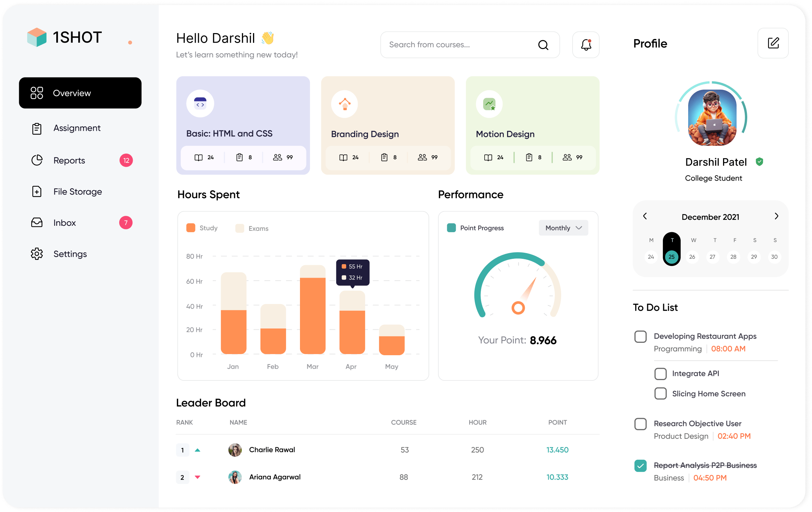Image resolution: width=812 pixels, height=512 pixels.
Task: Open Reports in the sidebar
Action: tap(69, 161)
